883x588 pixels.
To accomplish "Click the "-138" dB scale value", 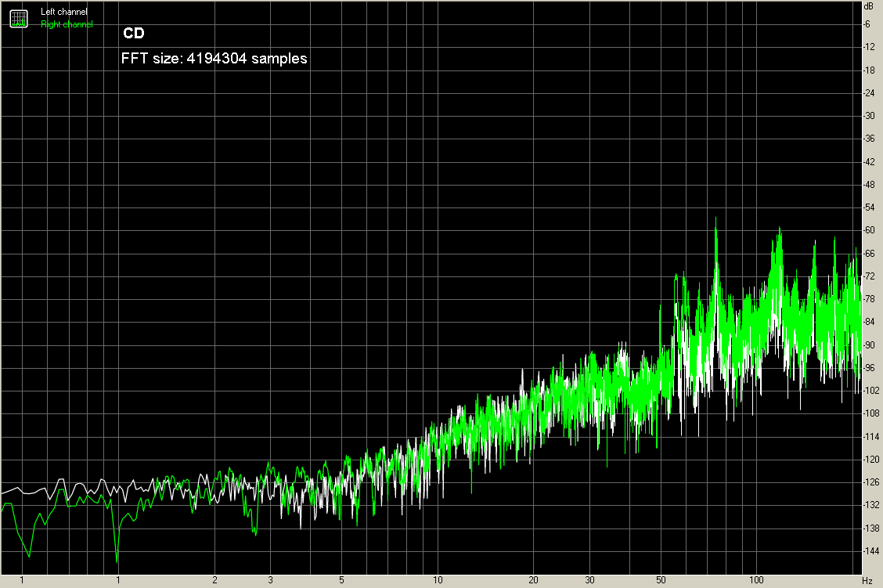I will point(871,528).
